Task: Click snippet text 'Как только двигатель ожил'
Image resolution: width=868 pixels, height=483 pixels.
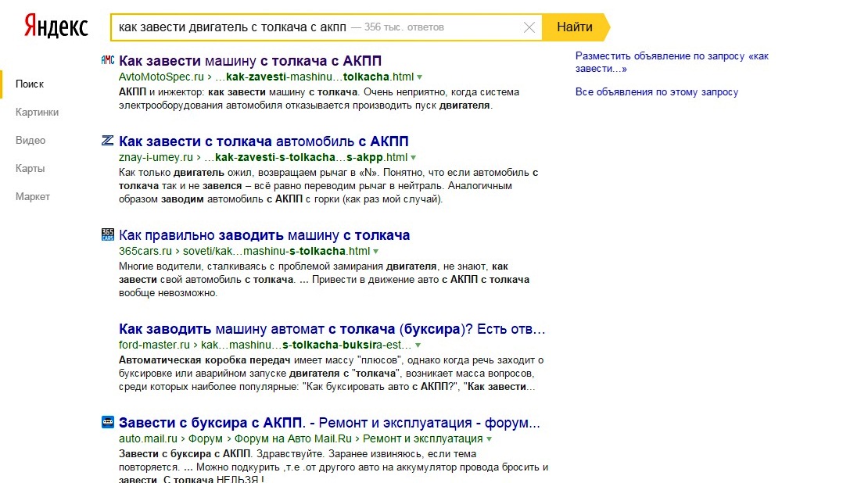Action: 185,173
